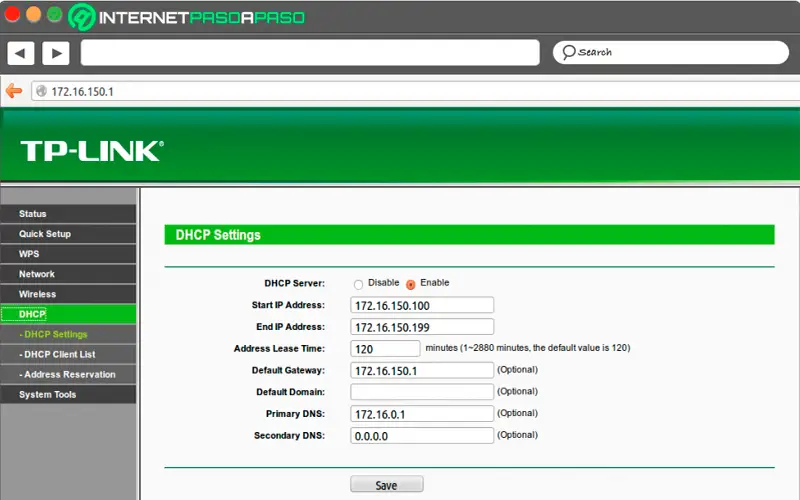Click the End IP Address field

click(422, 327)
